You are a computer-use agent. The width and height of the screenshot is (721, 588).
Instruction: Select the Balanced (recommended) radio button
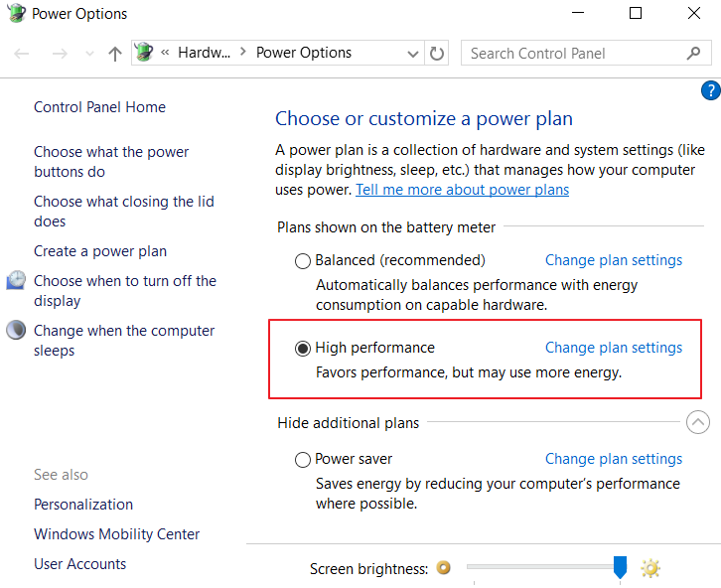303,260
